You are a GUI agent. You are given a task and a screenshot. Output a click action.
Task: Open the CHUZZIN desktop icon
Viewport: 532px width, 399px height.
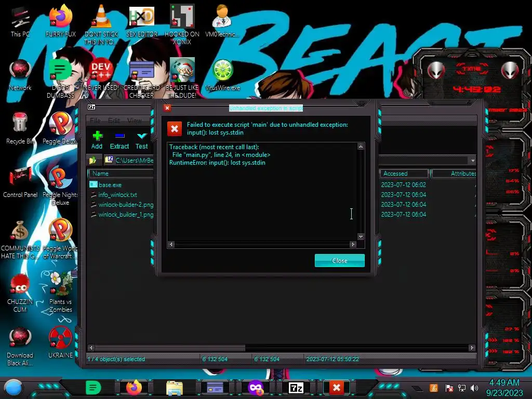tap(20, 293)
